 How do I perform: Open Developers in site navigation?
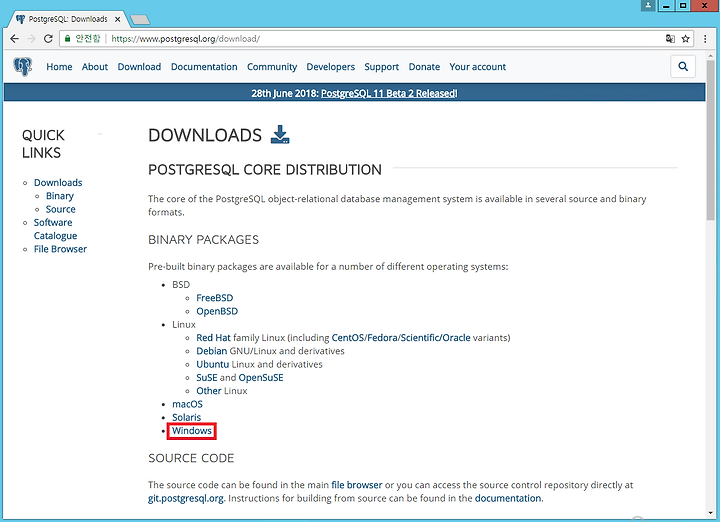click(x=331, y=67)
